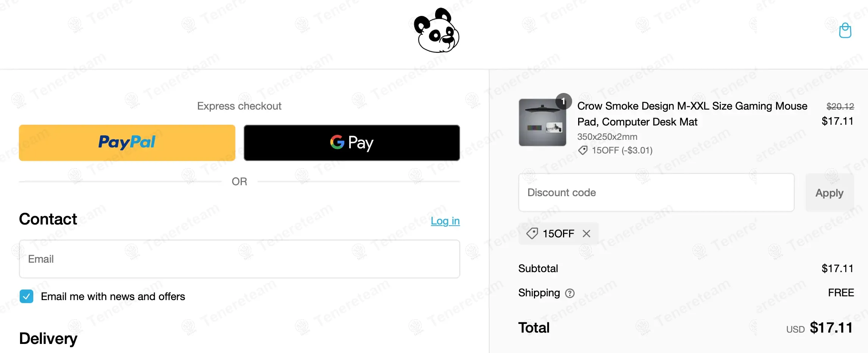Open the shopping bag cart icon

tap(845, 31)
